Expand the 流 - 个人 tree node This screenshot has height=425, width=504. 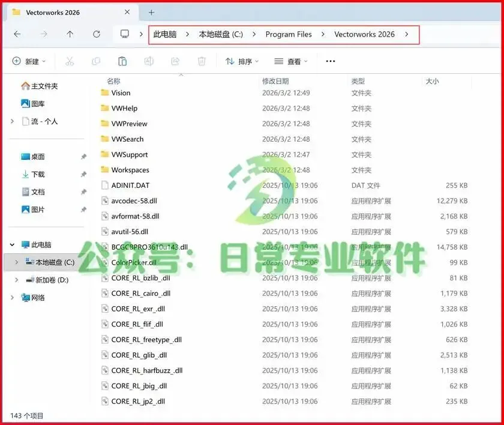[12, 121]
